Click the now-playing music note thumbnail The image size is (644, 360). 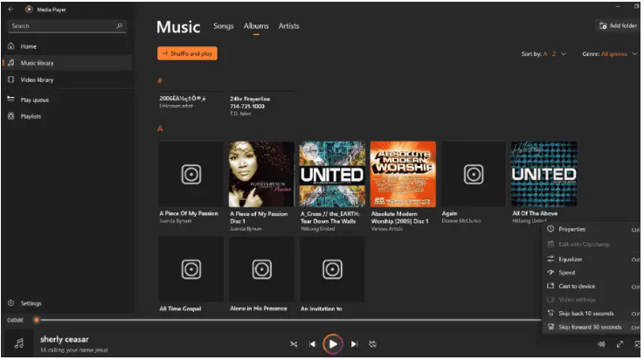pyautogui.click(x=19, y=343)
